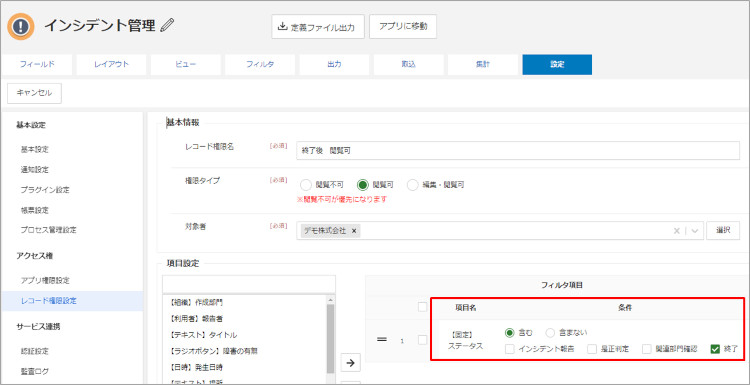Open the 取込 tab

(x=408, y=65)
